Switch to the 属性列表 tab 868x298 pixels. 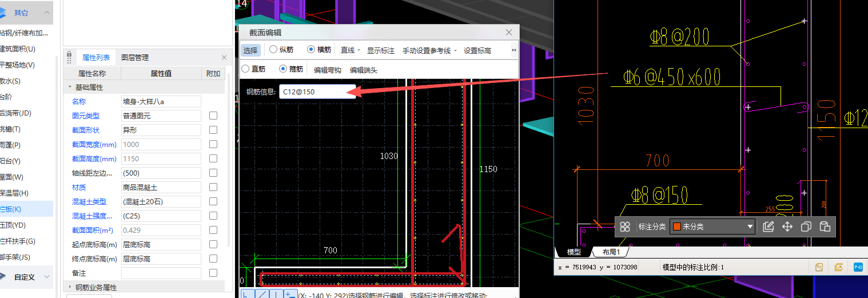coord(96,57)
